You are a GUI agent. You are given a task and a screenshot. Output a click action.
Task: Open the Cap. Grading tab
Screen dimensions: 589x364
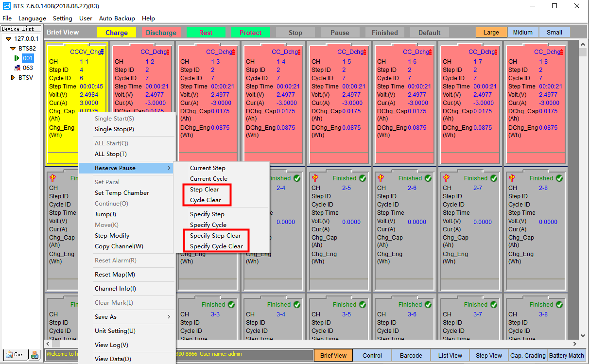[x=528, y=355]
